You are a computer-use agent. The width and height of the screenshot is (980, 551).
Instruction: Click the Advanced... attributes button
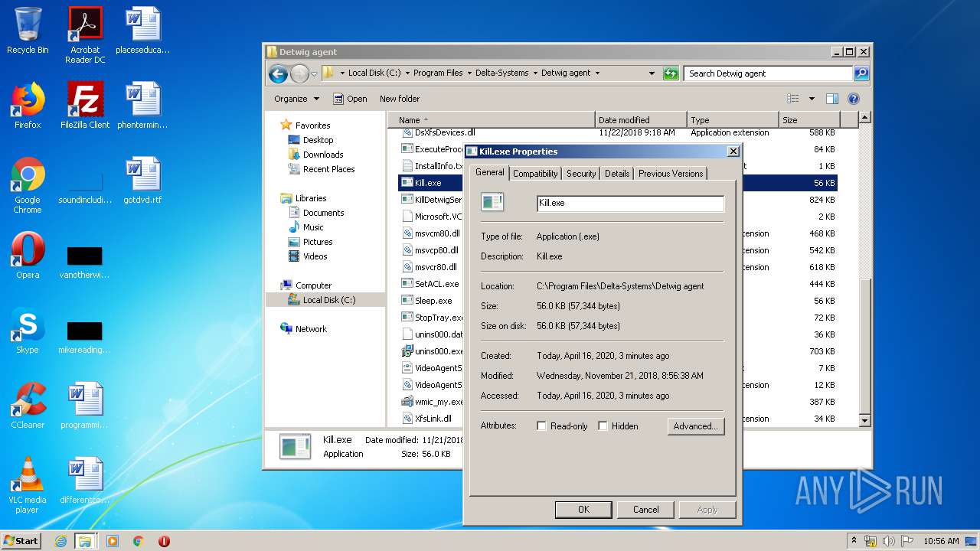[x=695, y=426]
